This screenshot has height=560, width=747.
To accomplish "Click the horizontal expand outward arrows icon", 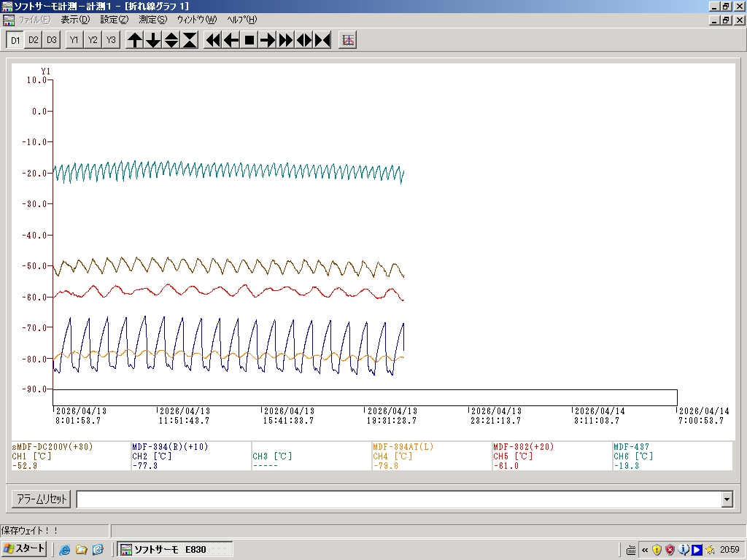I will click(x=304, y=40).
